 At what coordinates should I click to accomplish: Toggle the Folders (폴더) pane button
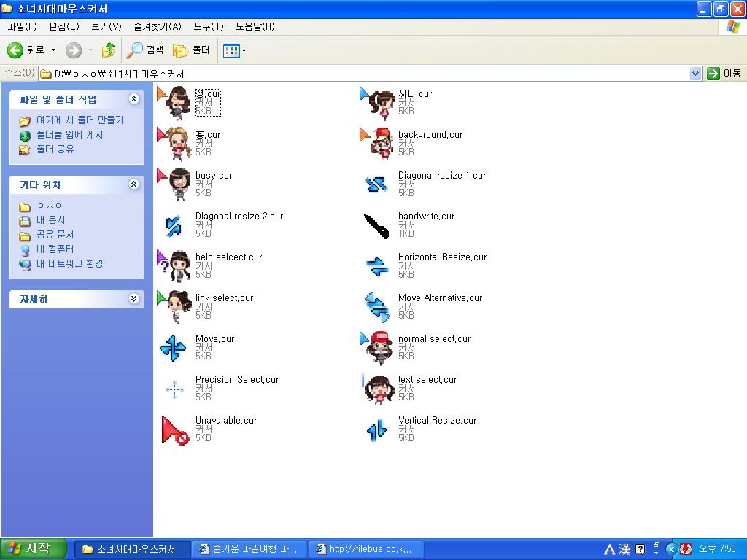(x=191, y=50)
